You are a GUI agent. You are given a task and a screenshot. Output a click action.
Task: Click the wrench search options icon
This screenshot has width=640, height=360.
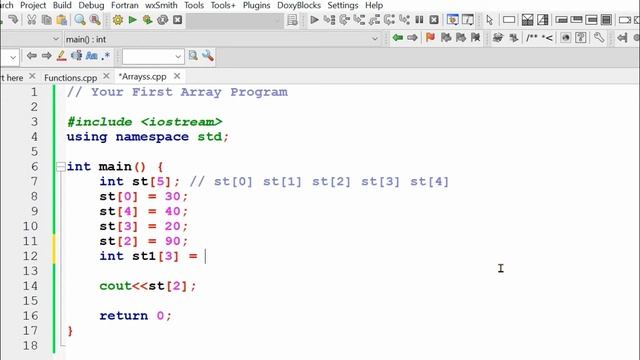pyautogui.click(x=208, y=56)
